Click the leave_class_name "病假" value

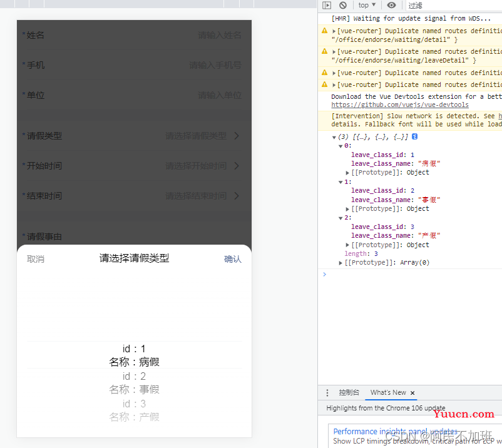[x=429, y=164]
